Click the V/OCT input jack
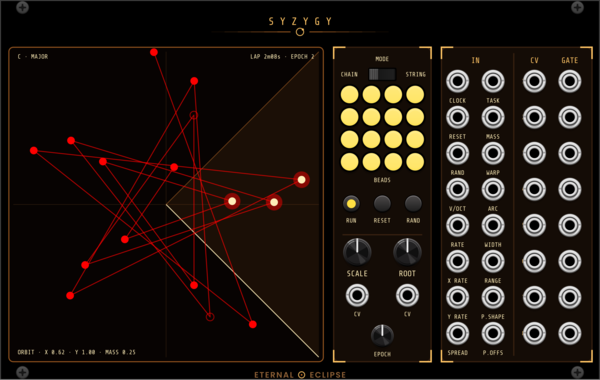This screenshot has height=380, width=600. (x=457, y=189)
